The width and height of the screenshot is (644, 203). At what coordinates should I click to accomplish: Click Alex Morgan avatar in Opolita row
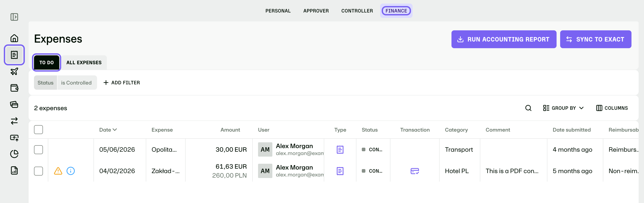click(265, 150)
